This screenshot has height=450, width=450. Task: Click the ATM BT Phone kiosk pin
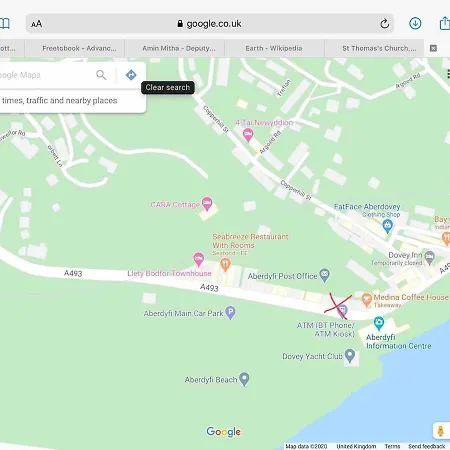342,311
